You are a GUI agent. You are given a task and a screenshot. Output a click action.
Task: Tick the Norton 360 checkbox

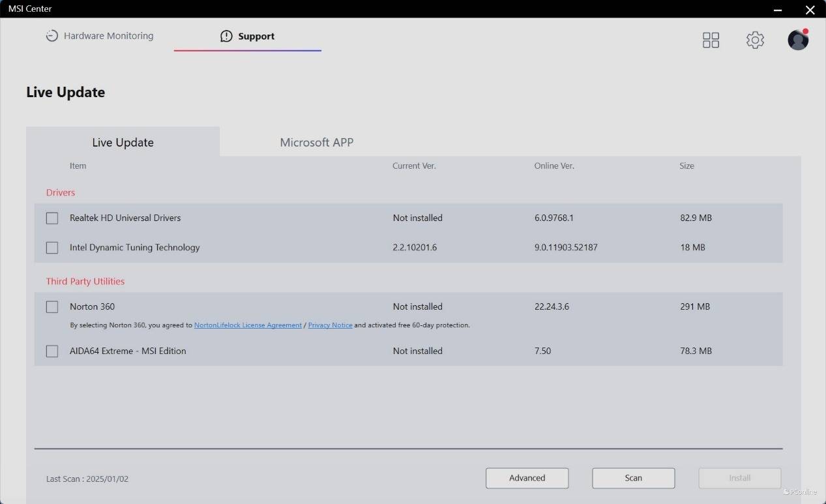tap(52, 307)
